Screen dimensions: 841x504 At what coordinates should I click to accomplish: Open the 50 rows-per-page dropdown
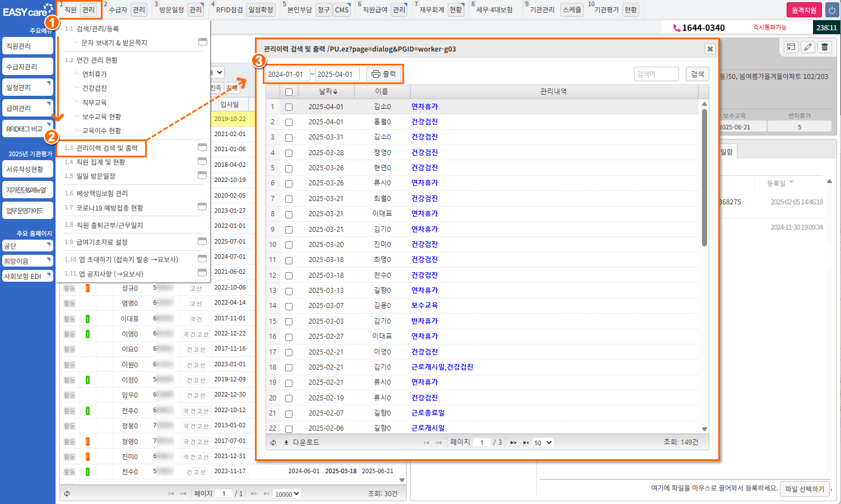tap(542, 442)
